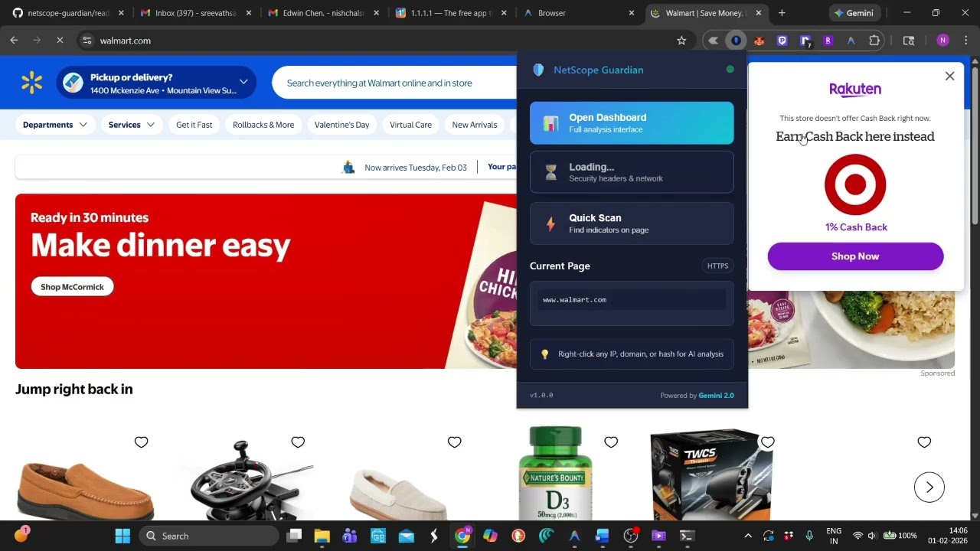980x551 pixels.
Task: Favorite the beige slipper product with heart
Action: (454, 442)
